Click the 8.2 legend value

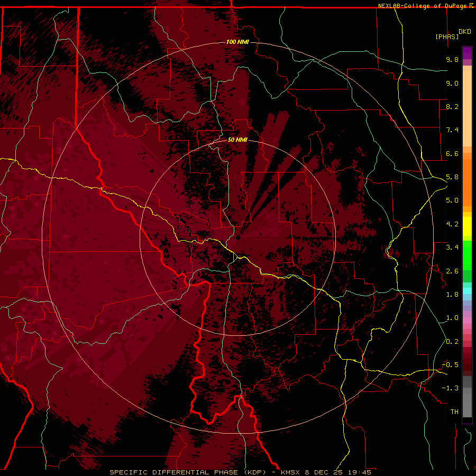[x=452, y=106]
